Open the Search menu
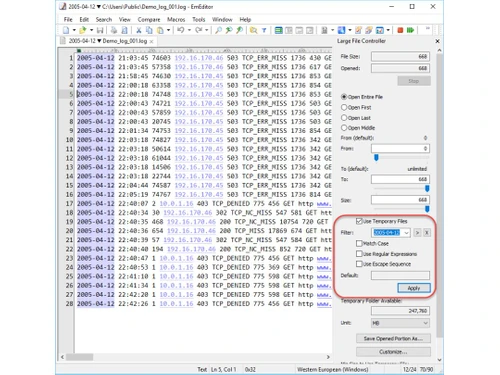 tap(104, 19)
